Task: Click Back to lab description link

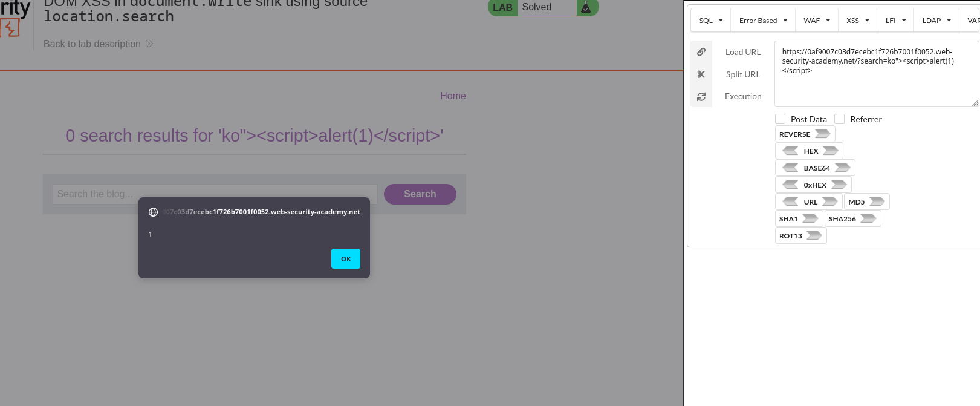Action: 99,44
